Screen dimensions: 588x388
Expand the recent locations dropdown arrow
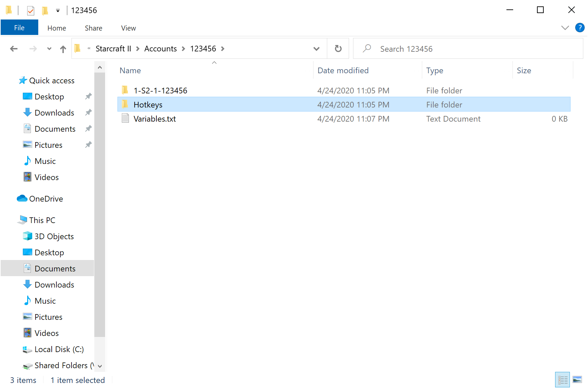(49, 48)
